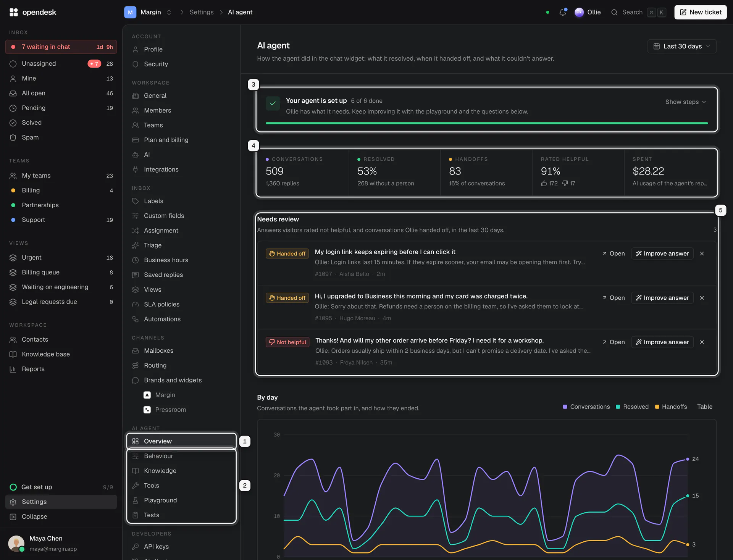
Task: Go to Plan and billing settings
Action: tap(181, 140)
